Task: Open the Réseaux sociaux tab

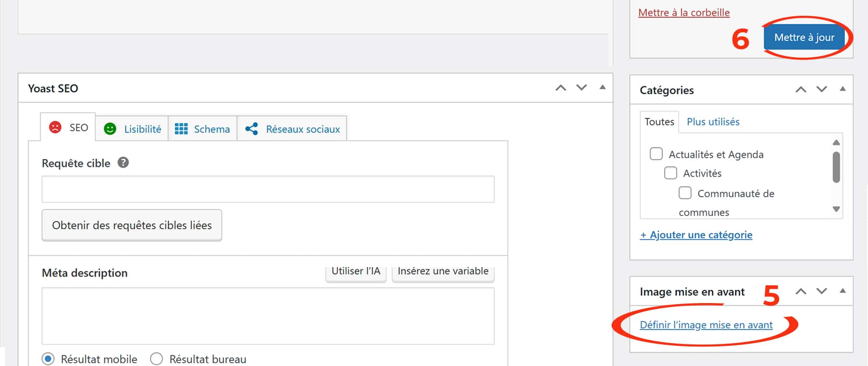Action: (x=292, y=129)
